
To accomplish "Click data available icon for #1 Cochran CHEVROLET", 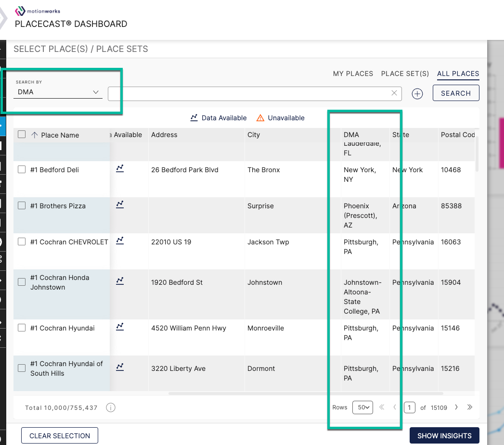I will [x=120, y=241].
